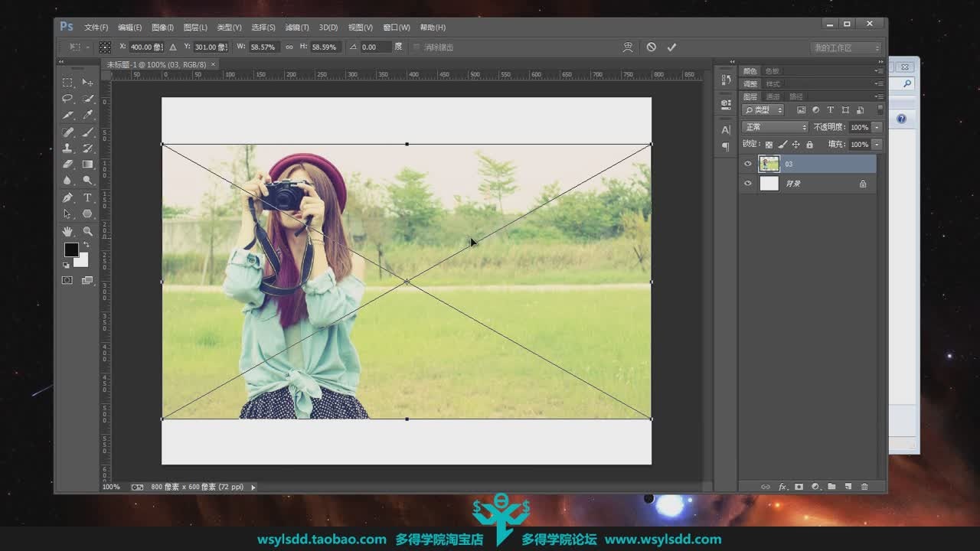Select the Hand tool
Image resolution: width=980 pixels, height=551 pixels.
tap(67, 231)
